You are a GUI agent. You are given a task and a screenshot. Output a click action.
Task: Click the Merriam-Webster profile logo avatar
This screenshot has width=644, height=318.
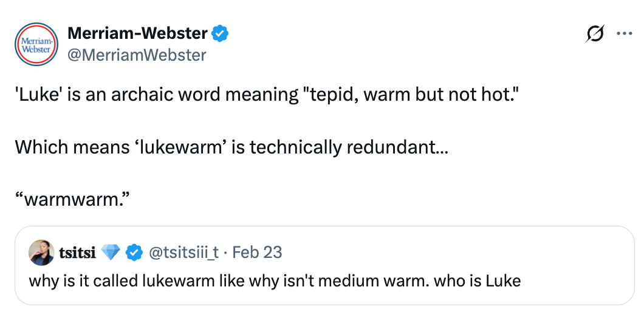[x=36, y=44]
